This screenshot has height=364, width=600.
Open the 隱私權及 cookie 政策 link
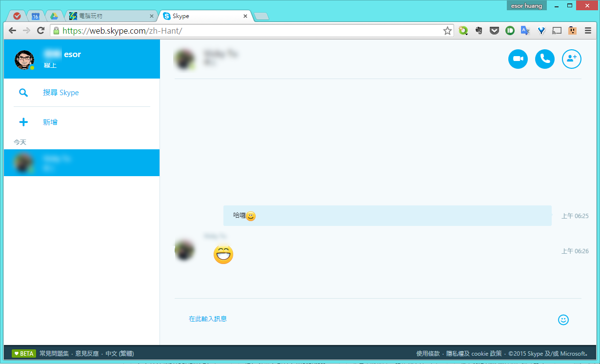pyautogui.click(x=474, y=354)
